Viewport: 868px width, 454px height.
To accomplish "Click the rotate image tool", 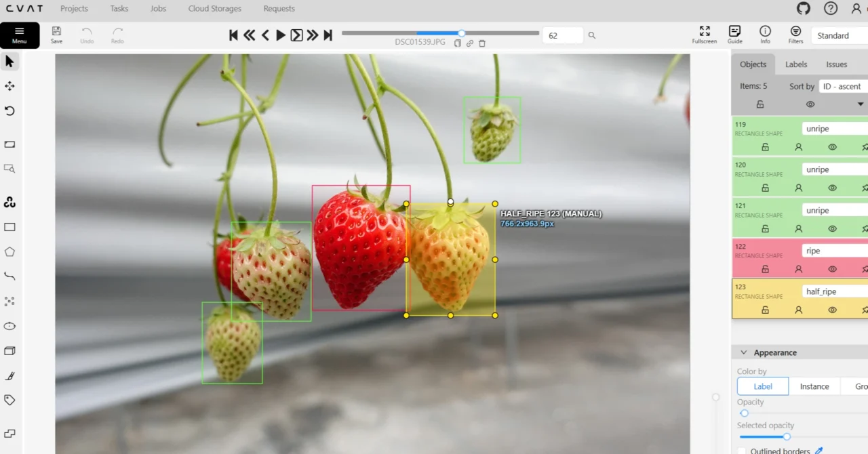I will coord(9,111).
